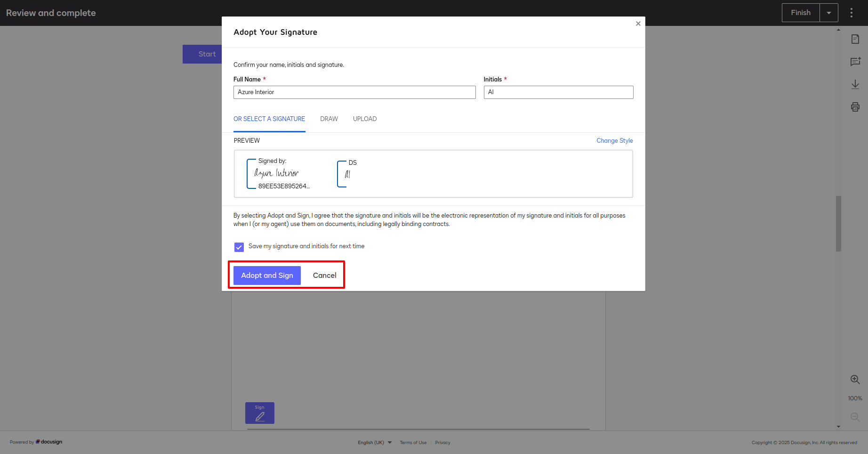Click the Sign pen tag on document

[259, 413]
